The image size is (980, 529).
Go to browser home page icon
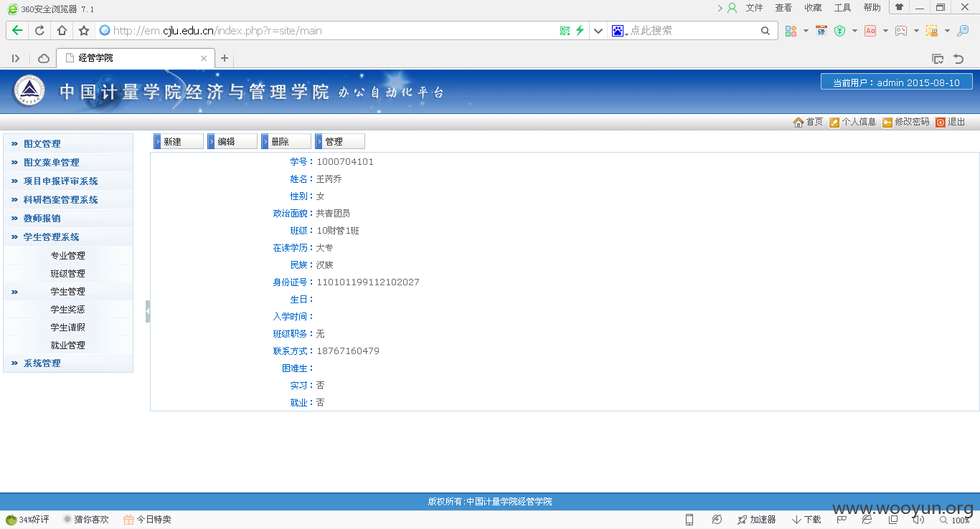coord(62,31)
